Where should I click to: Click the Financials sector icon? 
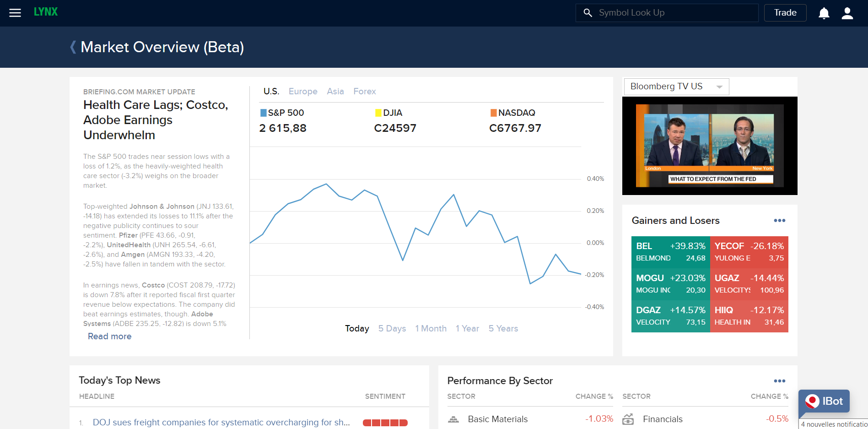628,419
